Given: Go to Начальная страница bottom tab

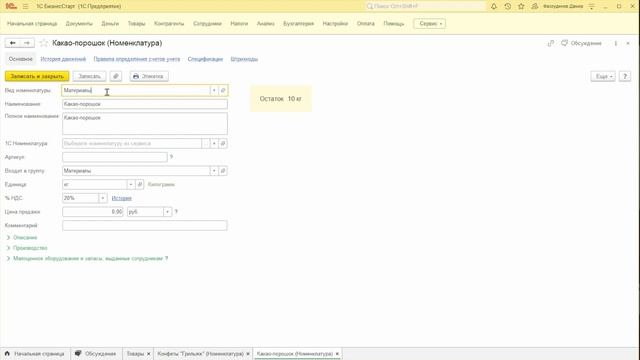Looking at the screenshot, I should click(x=35, y=354).
